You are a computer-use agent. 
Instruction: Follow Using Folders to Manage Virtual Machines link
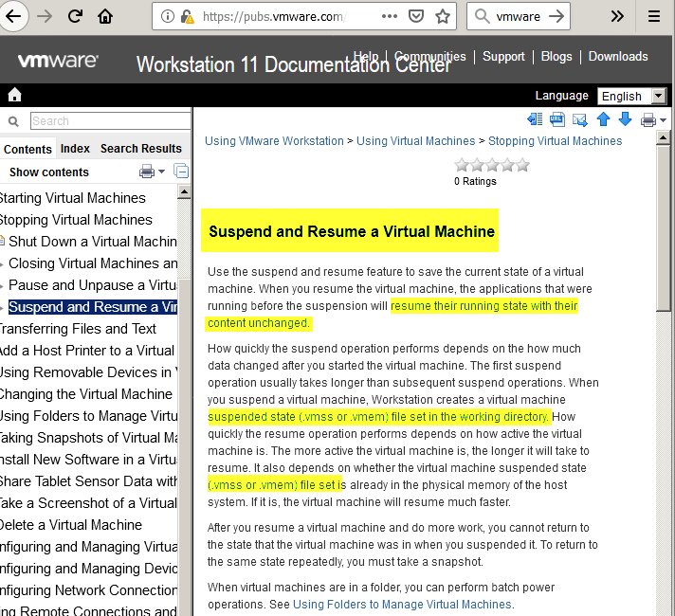coord(402,605)
